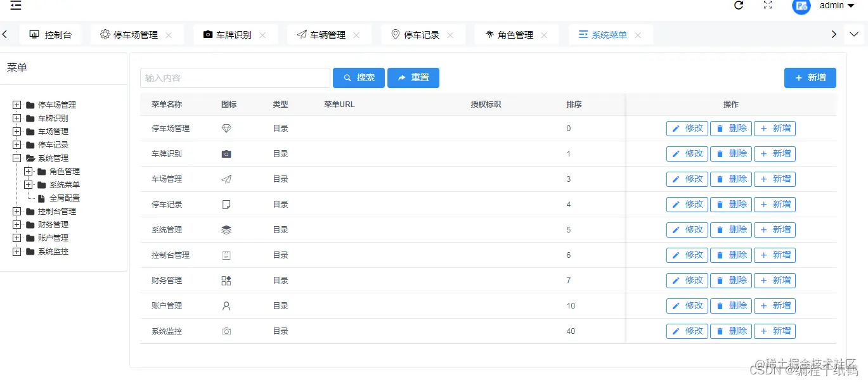
Task: Click the diamond icon in 停车场管理 row
Action: (x=226, y=129)
